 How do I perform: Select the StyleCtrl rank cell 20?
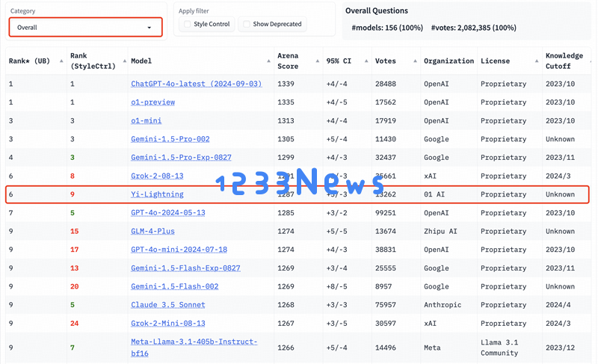pyautogui.click(x=74, y=286)
